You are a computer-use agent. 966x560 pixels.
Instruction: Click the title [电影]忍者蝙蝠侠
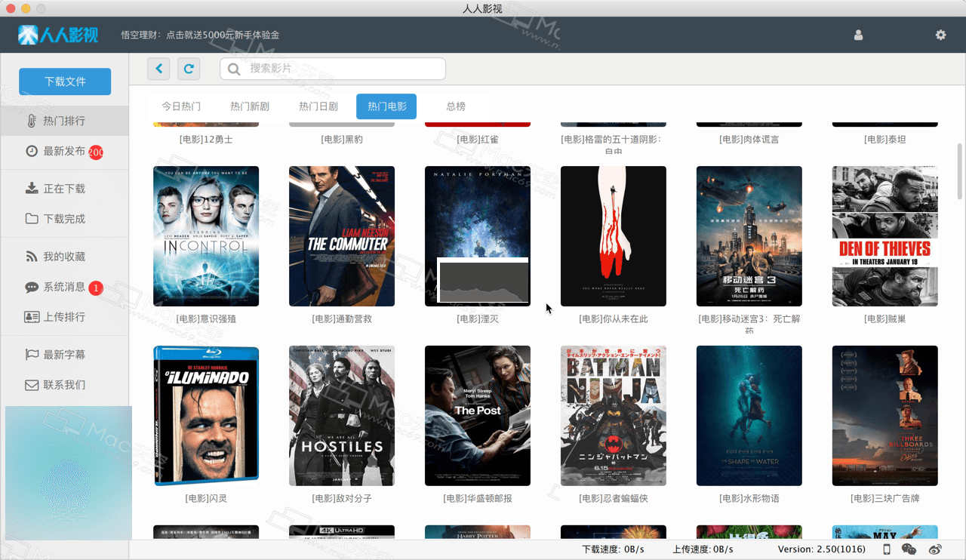(x=614, y=499)
